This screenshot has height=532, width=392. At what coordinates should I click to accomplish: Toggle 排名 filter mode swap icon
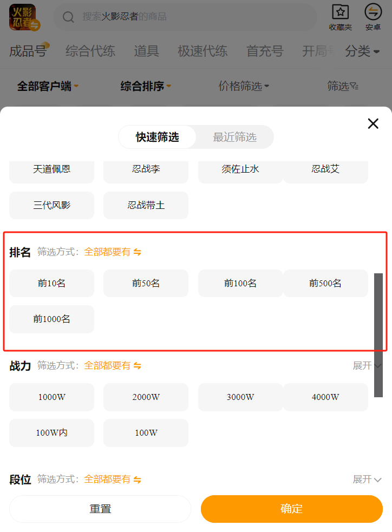[x=138, y=252]
